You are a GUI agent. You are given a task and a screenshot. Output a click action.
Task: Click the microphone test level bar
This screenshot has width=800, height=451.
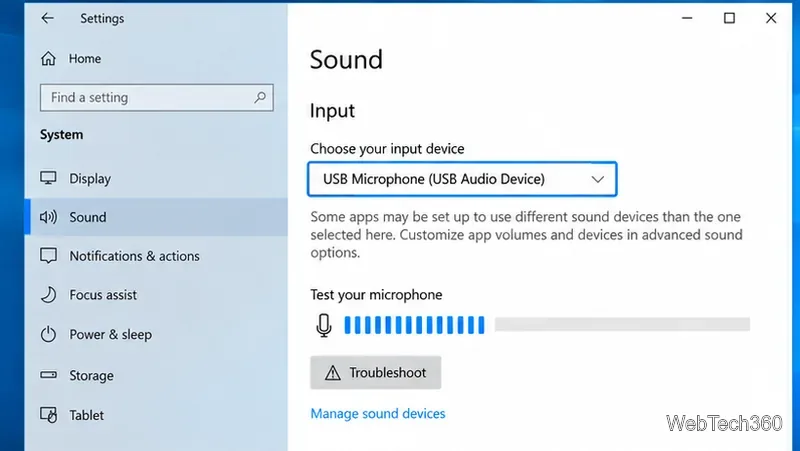[547, 324]
